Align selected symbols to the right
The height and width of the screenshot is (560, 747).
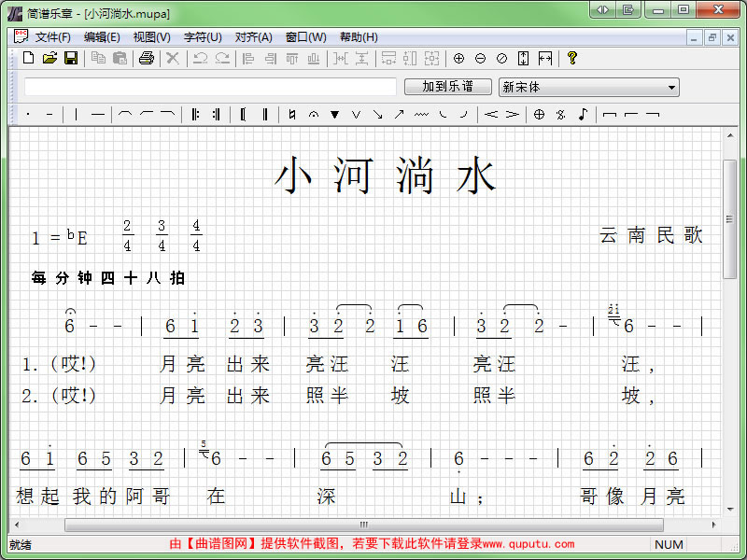[270, 58]
